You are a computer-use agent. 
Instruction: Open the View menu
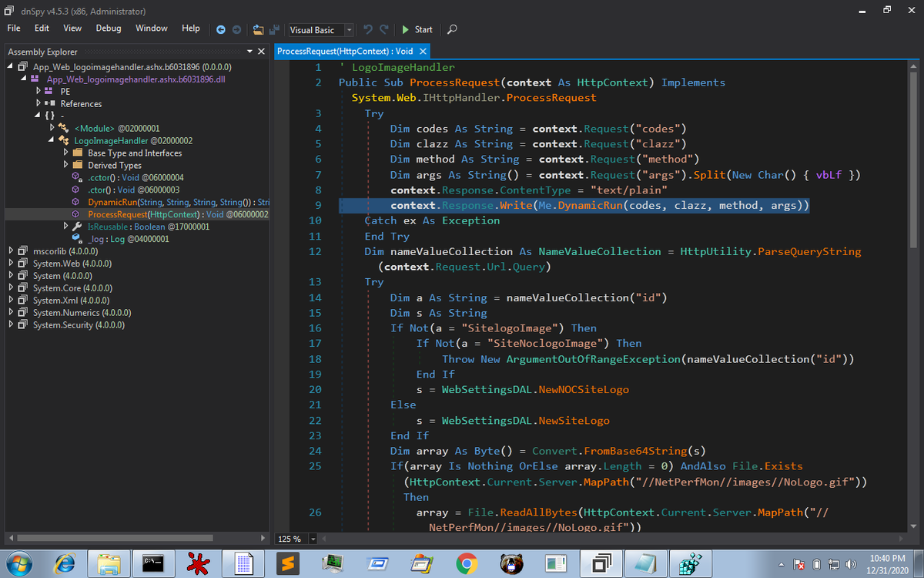click(72, 28)
